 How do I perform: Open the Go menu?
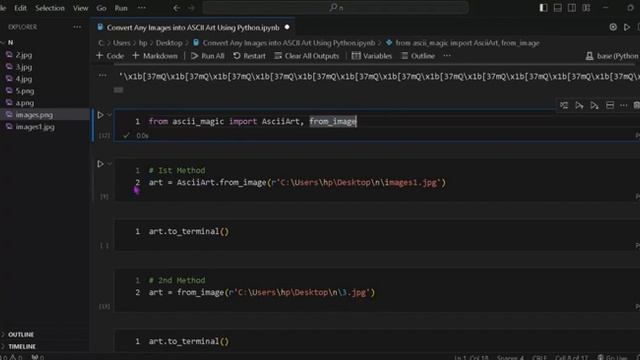101,8
